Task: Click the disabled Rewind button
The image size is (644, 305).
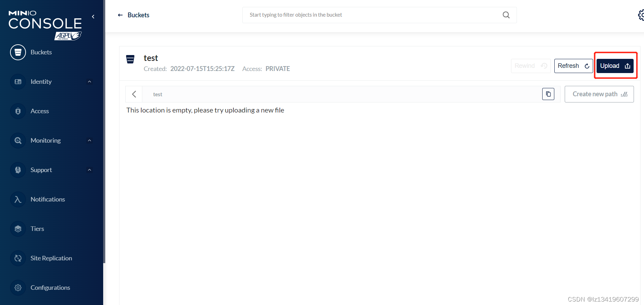Action: click(530, 66)
